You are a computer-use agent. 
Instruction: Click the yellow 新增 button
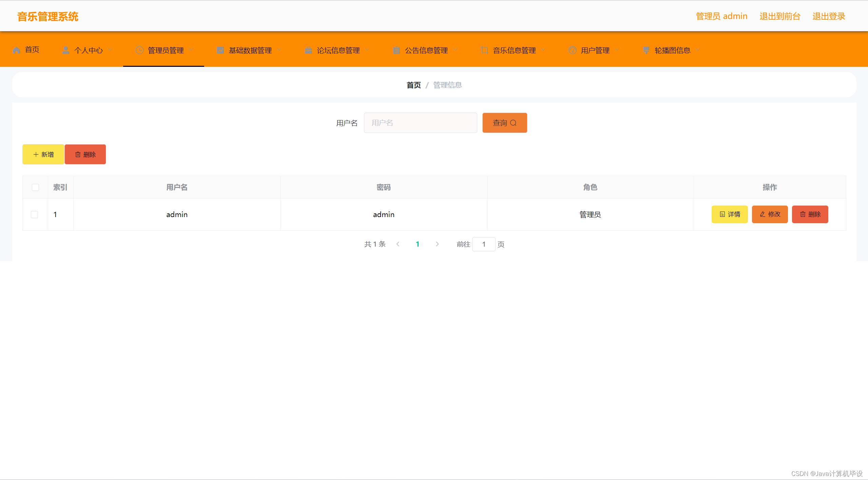click(43, 154)
